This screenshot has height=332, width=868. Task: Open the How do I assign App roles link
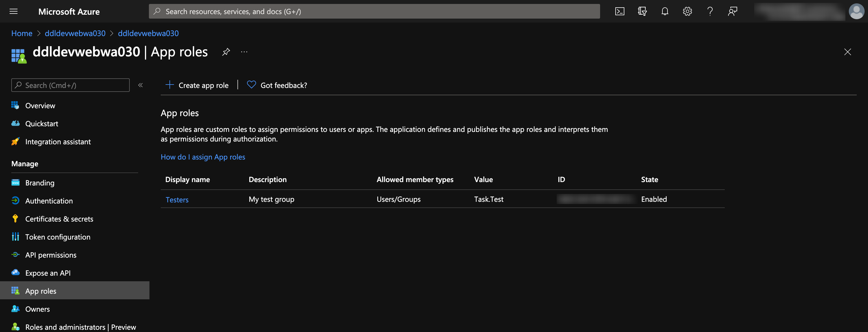tap(202, 157)
